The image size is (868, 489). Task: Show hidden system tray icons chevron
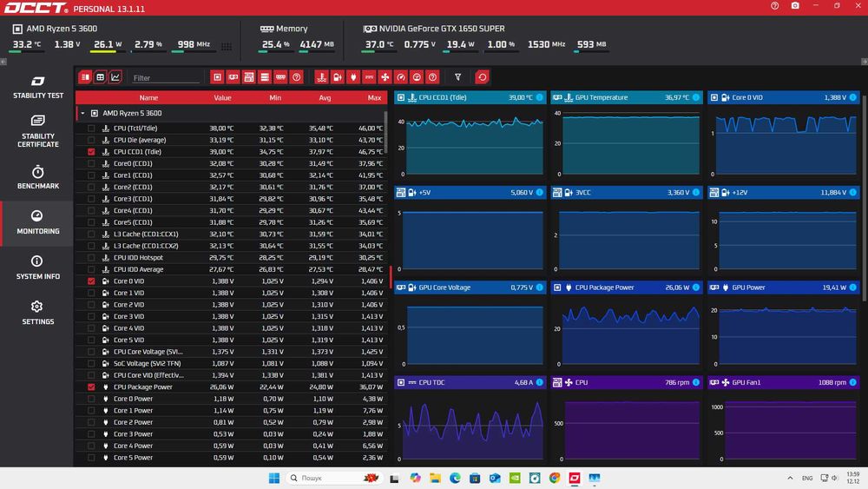(790, 478)
